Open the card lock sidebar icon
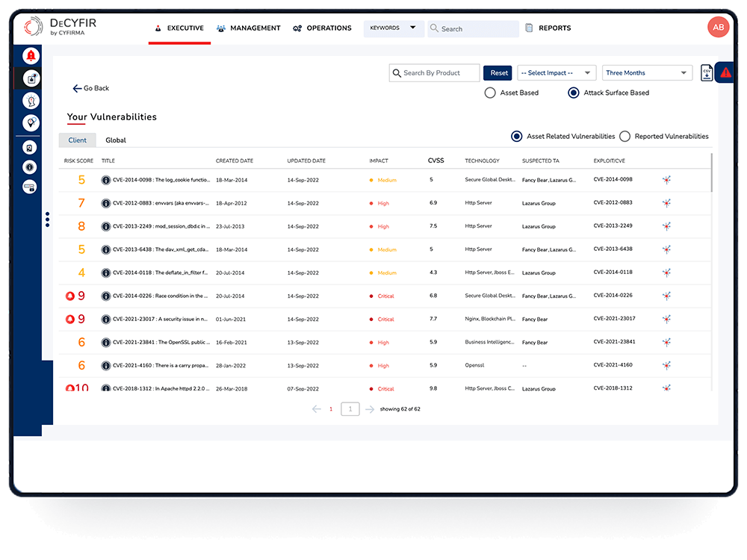The height and width of the screenshot is (560, 747). click(x=30, y=187)
